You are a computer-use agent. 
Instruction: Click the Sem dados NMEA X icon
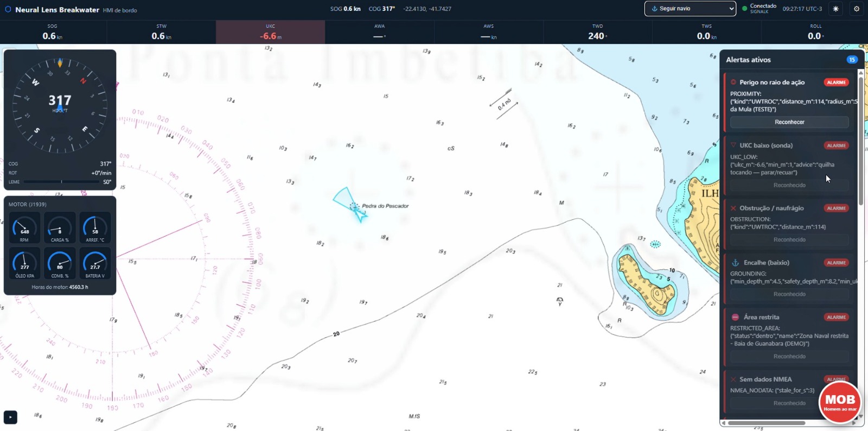[733, 379]
